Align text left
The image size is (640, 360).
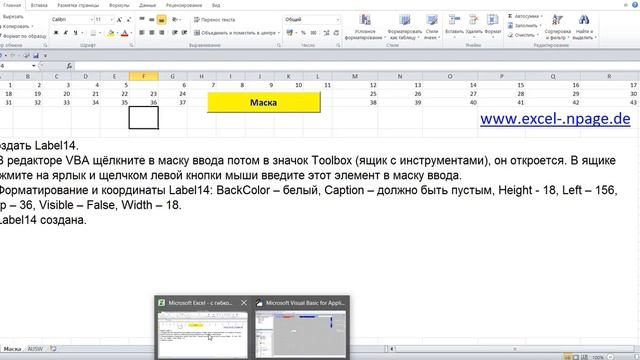(x=142, y=33)
